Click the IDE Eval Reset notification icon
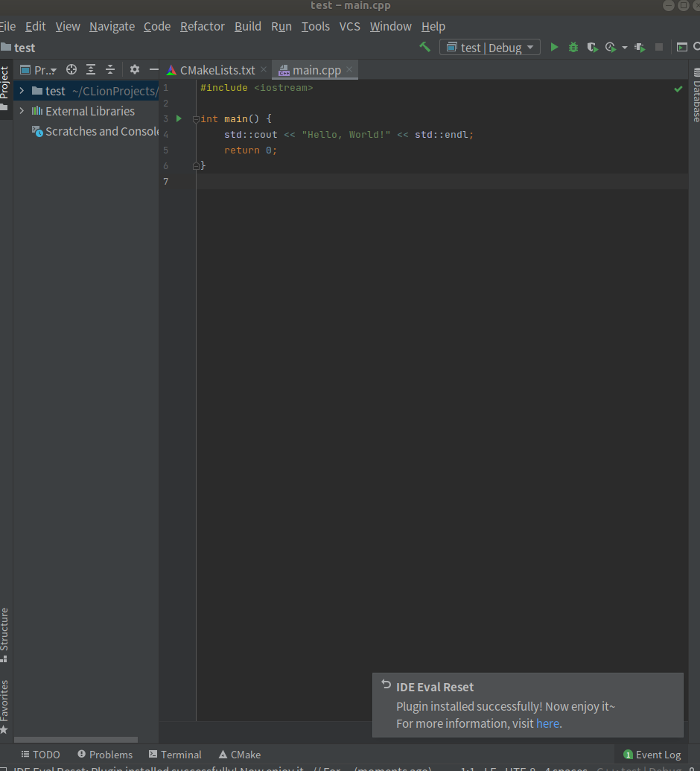This screenshot has width=700, height=771. (x=386, y=685)
